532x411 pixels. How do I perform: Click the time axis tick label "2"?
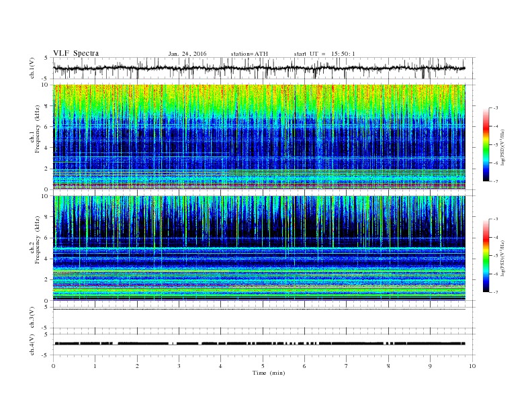(x=137, y=366)
